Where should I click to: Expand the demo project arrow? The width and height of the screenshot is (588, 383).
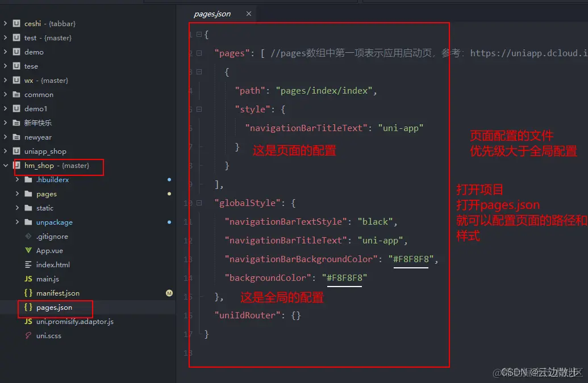tap(5, 52)
